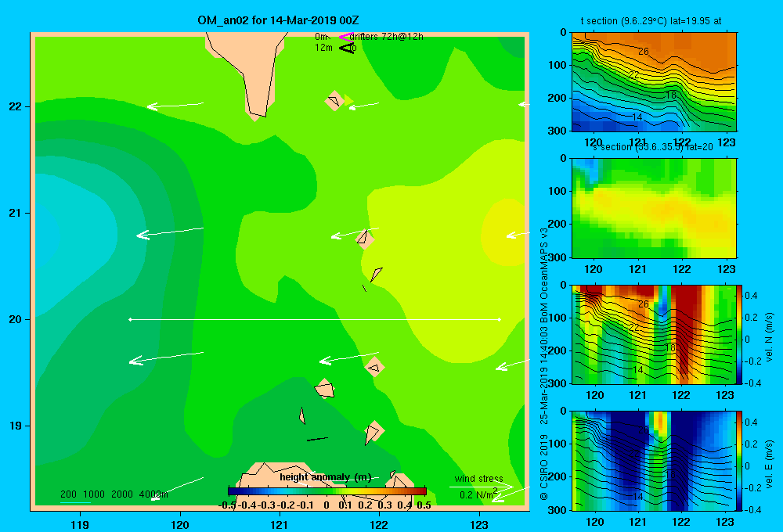783x532 pixels.
Task: Click the '-0.4' tick on vel. E color bar
Action: point(752,509)
